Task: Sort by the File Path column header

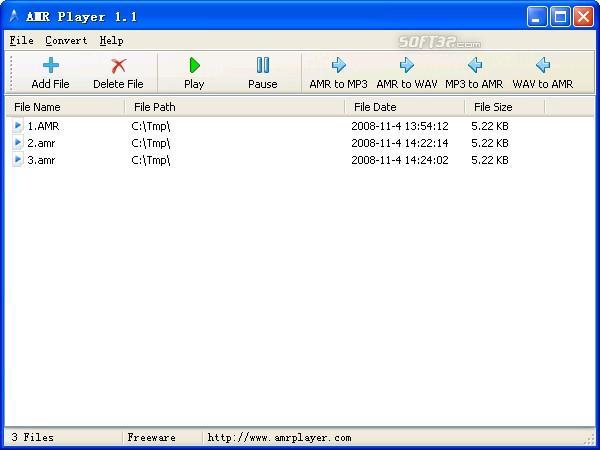Action: (235, 107)
